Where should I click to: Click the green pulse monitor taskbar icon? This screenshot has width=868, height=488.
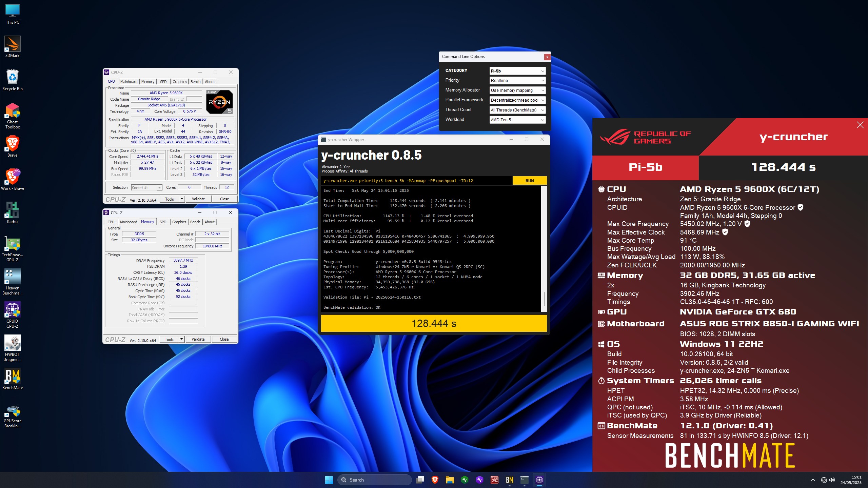(465, 480)
